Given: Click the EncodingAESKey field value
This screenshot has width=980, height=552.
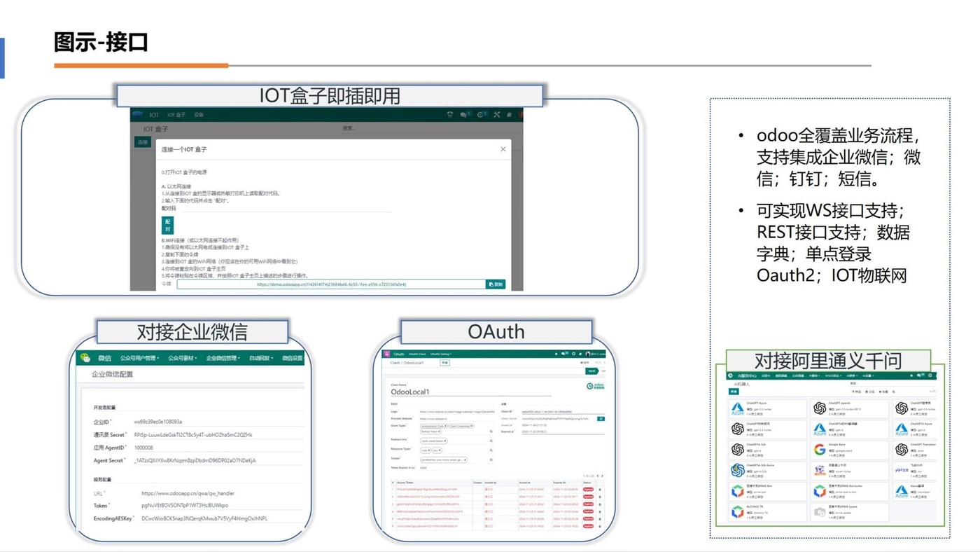Looking at the screenshot, I should [204, 518].
